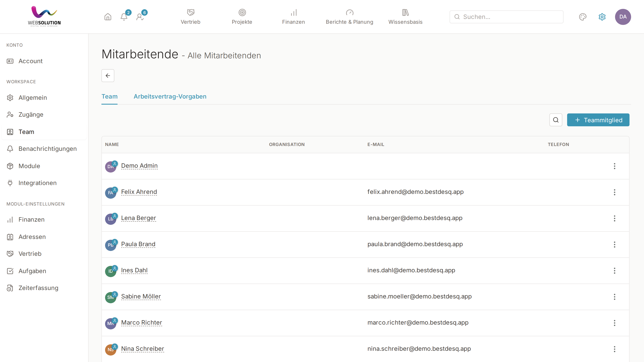Open row options for Marco Richter
Viewport: 644px width, 362px height.
[x=614, y=323]
